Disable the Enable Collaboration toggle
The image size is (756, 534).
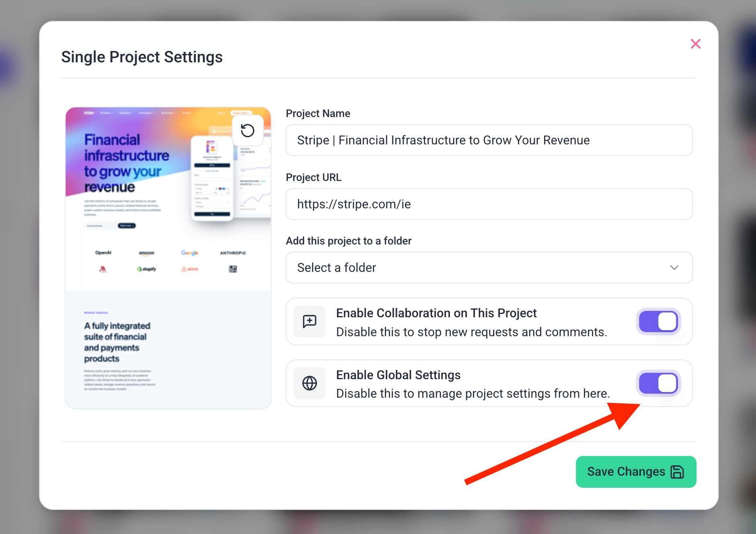point(658,322)
